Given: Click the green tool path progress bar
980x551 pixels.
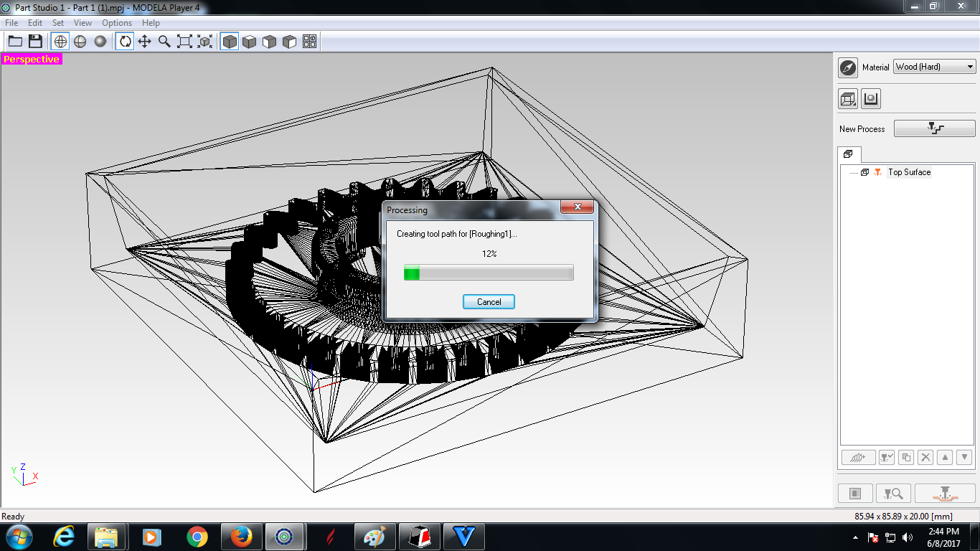Looking at the screenshot, I should (x=489, y=273).
